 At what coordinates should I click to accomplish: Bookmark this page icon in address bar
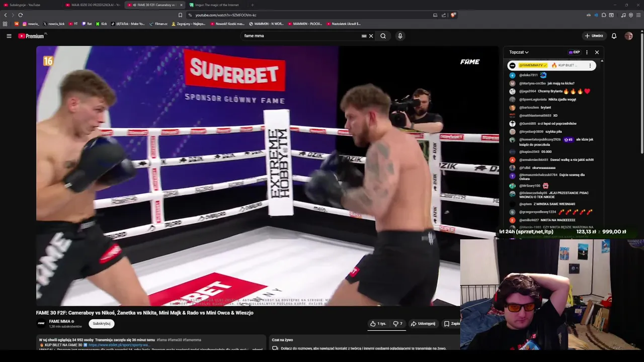coord(180,15)
